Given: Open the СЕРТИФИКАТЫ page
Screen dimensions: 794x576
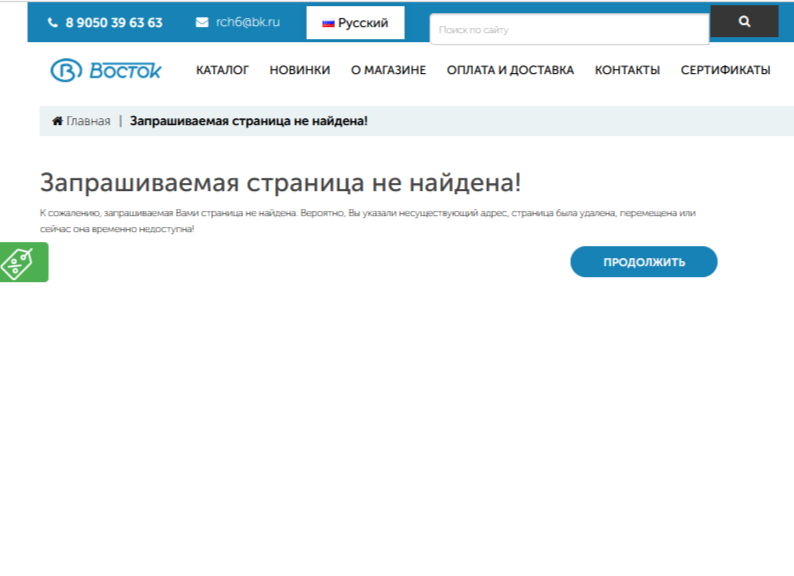Looking at the screenshot, I should 725,70.
